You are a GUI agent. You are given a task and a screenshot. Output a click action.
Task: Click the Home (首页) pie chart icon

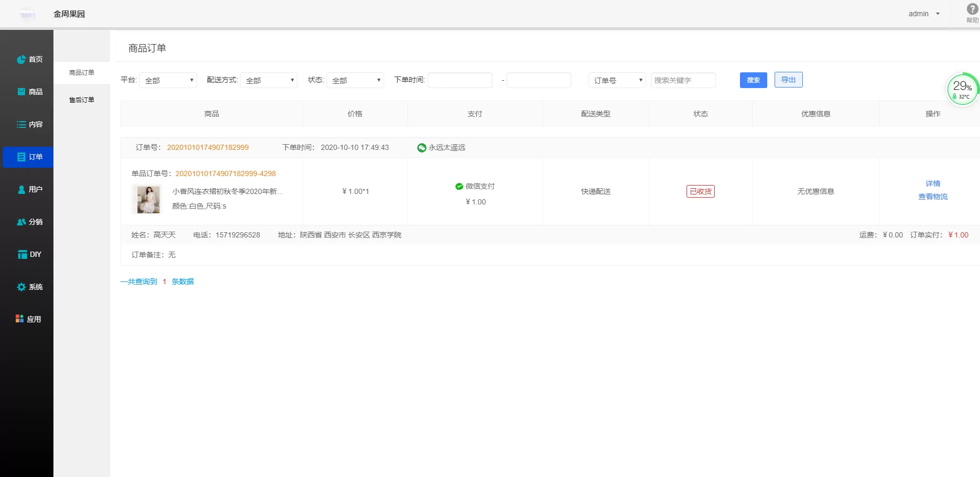coord(21,60)
